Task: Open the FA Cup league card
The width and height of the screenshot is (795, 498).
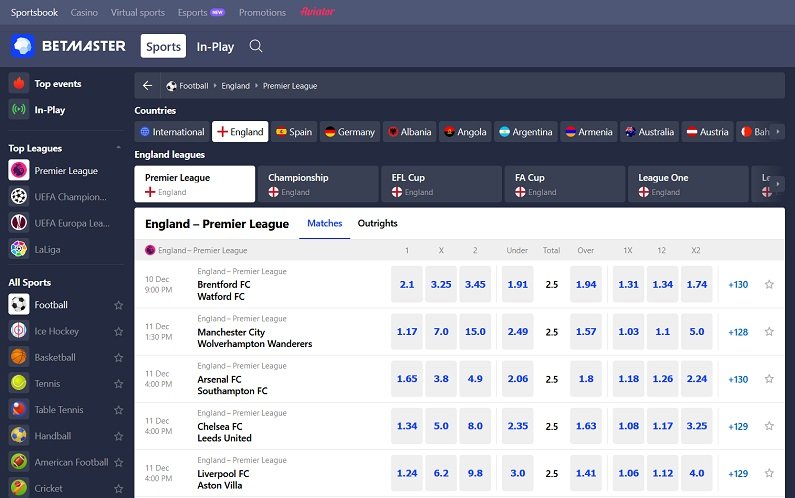Action: tap(565, 184)
